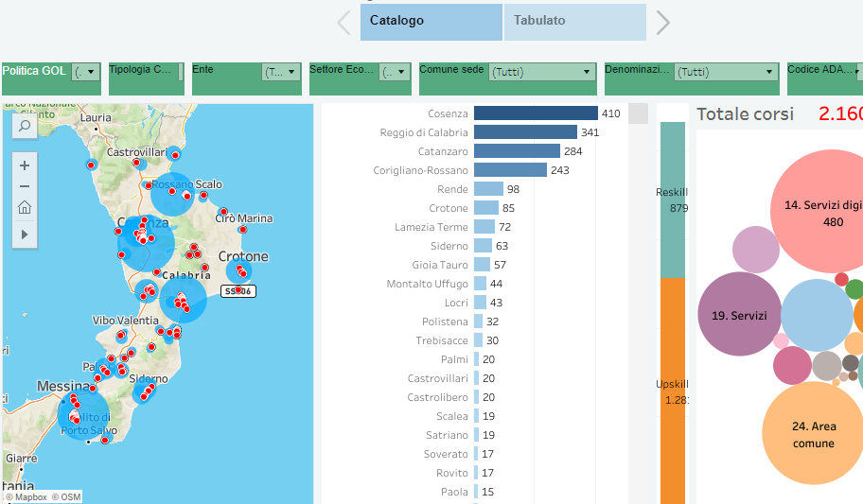Click the Paola label
Viewport: 863px width, 504px height.
[x=454, y=492]
